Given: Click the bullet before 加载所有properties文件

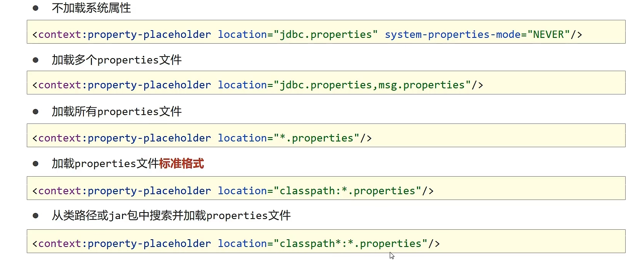Looking at the screenshot, I should [36, 112].
